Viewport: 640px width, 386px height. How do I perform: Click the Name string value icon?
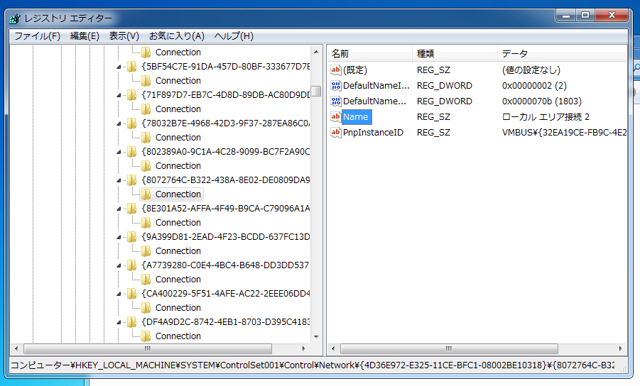point(336,117)
